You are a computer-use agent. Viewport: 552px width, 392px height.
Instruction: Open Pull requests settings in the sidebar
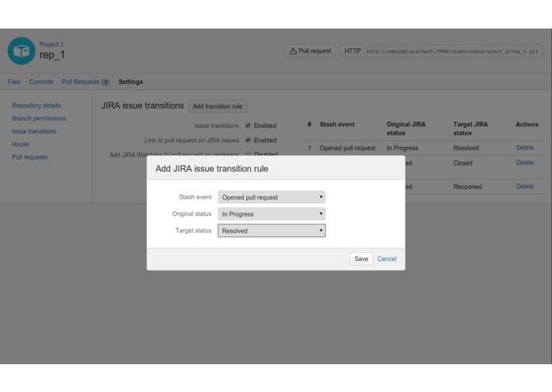(29, 157)
